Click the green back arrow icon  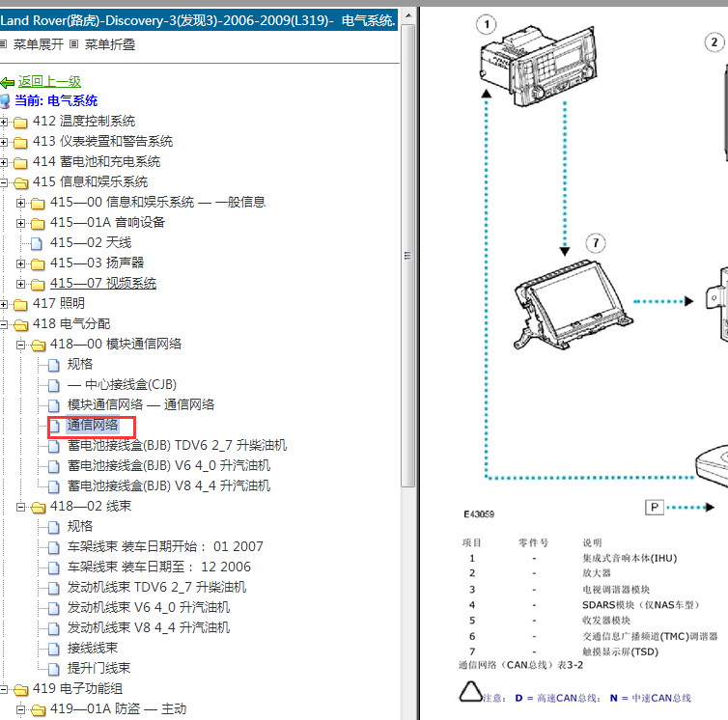(x=8, y=83)
